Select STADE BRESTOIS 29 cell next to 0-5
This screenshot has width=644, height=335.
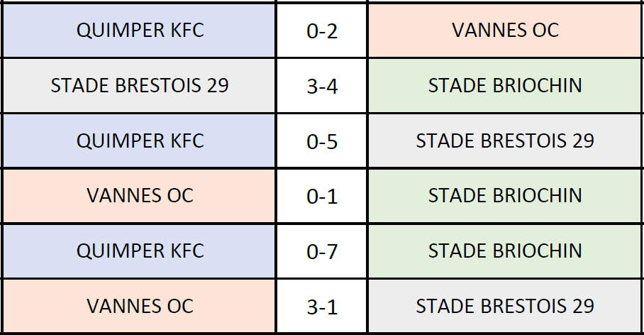505,141
